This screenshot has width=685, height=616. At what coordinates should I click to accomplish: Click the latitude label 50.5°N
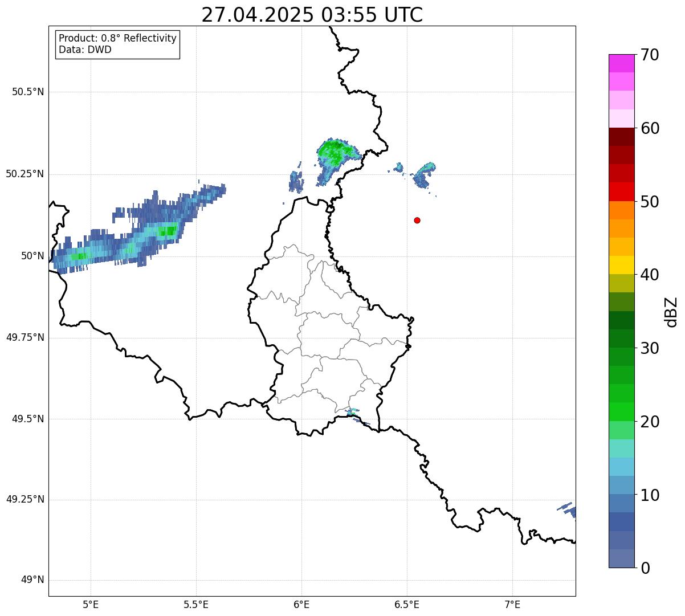(28, 92)
